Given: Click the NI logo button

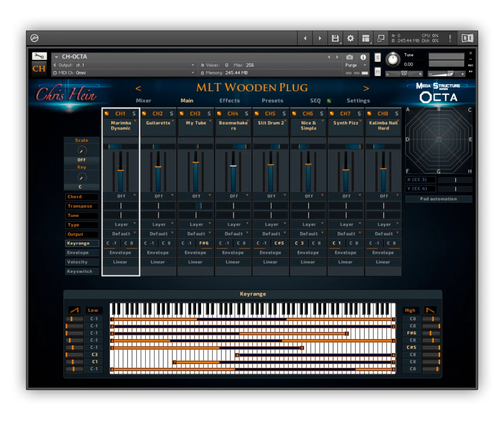Looking at the screenshot, I should pyautogui.click(x=467, y=38).
